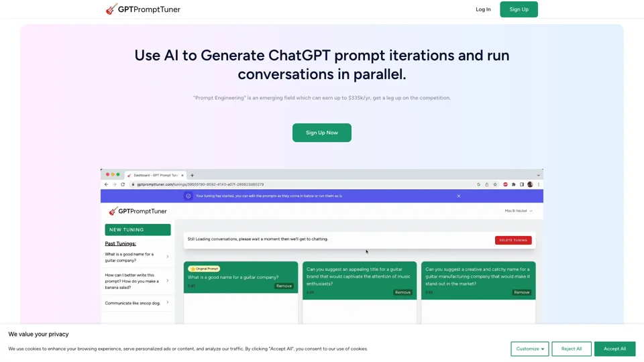Screen dimensions: 644x362
Task: Click the share icon in address bar
Action: (487, 185)
